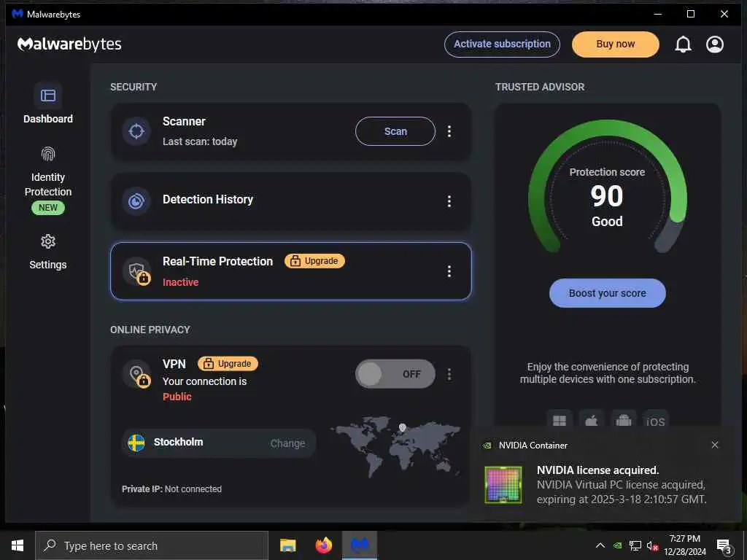Open Real-Time Protection more options menu
747x560 pixels.
449,271
